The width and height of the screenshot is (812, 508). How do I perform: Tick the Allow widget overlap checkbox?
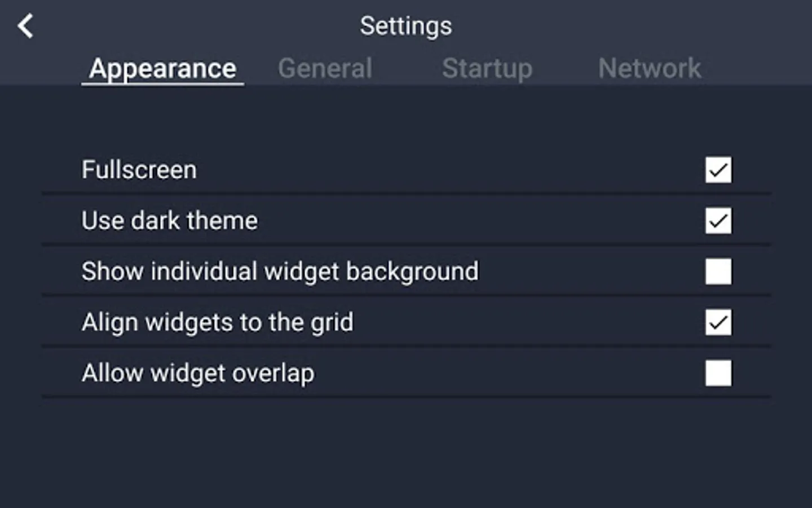tap(718, 373)
